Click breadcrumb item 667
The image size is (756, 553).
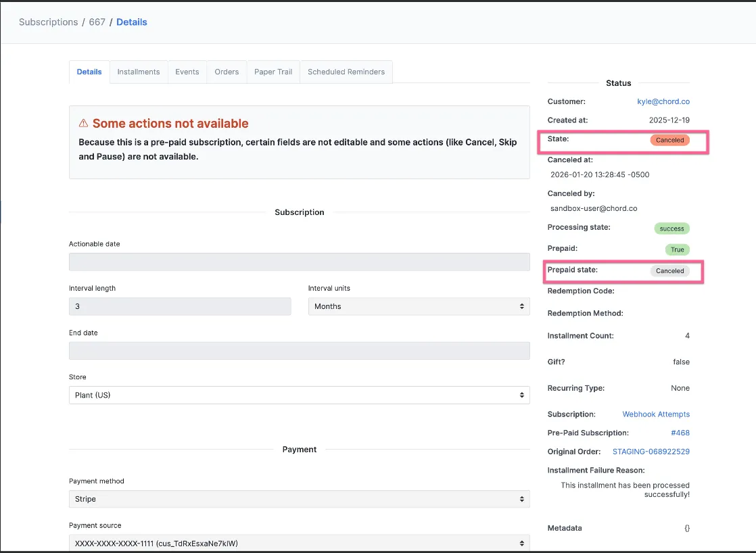97,22
